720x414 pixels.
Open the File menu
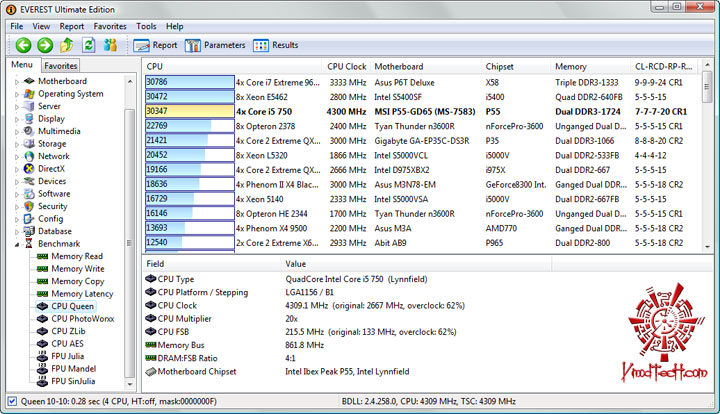[x=17, y=26]
